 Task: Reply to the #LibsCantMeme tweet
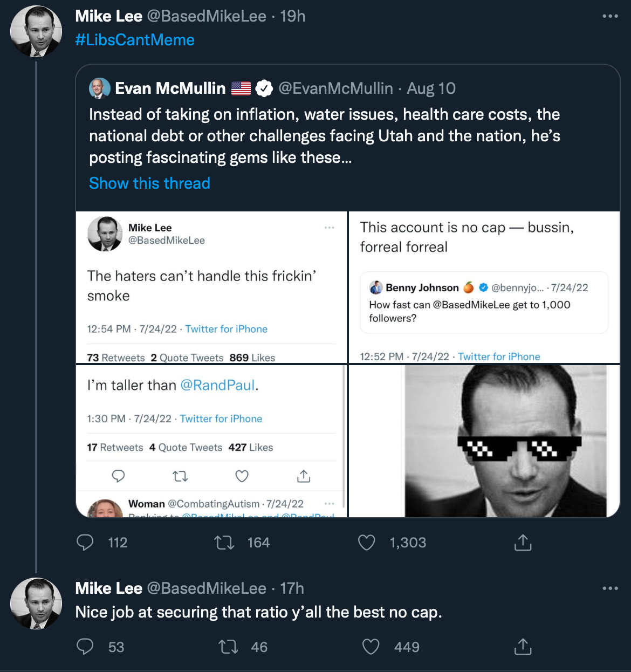85,543
